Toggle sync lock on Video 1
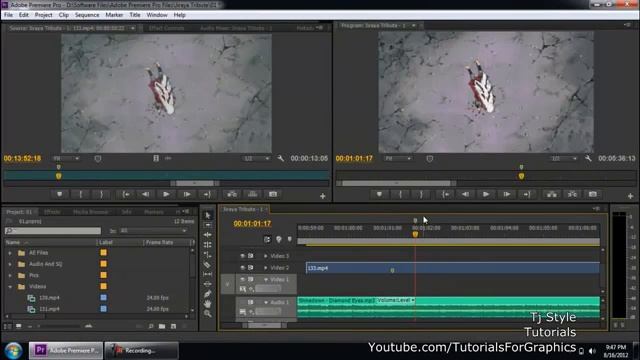Screen dimensions: 640x360 tap(251, 280)
